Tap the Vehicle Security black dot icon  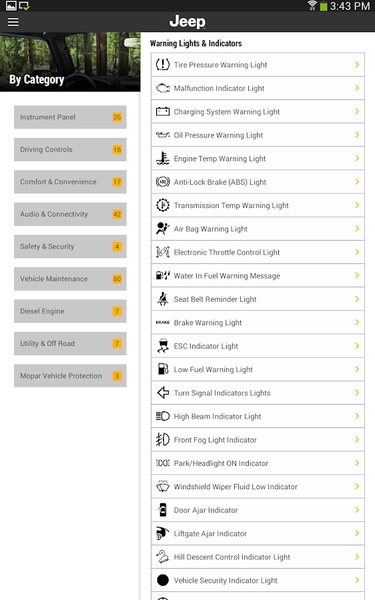point(163,580)
